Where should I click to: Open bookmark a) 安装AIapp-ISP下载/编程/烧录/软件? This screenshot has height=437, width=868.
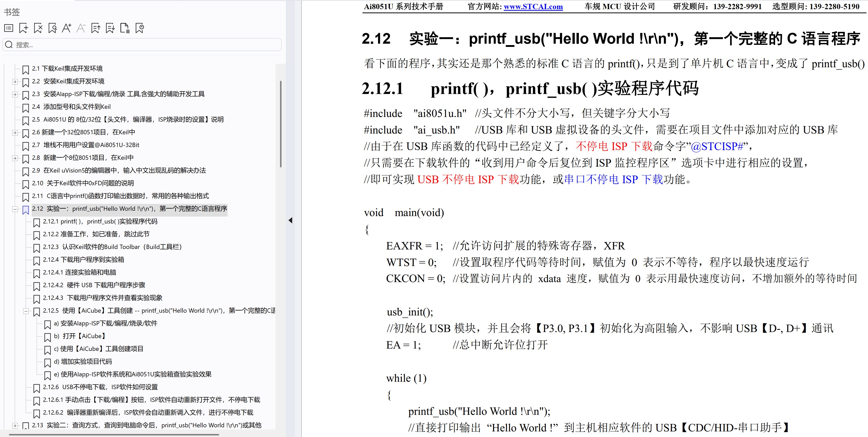(x=105, y=323)
